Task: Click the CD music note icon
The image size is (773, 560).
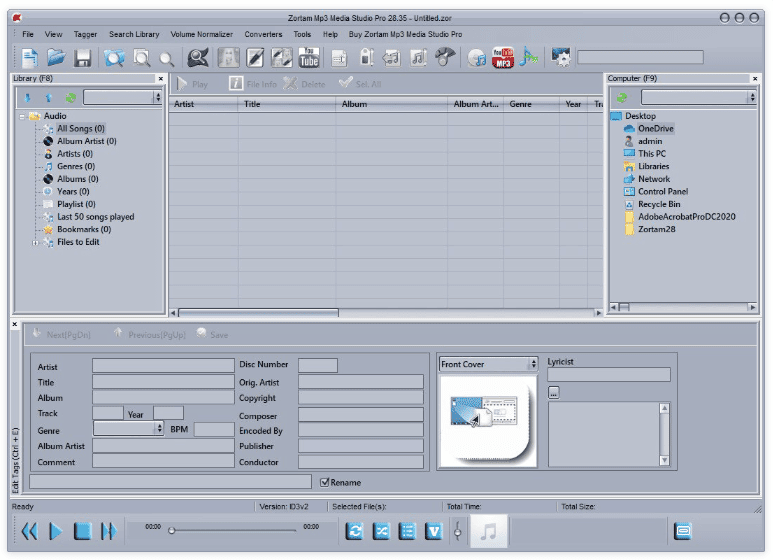Action: 476,58
